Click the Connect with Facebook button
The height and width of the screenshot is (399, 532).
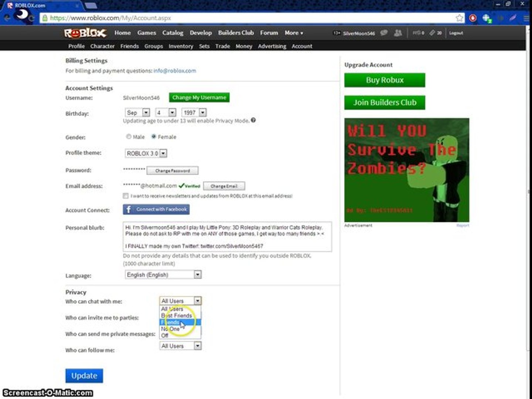click(156, 209)
